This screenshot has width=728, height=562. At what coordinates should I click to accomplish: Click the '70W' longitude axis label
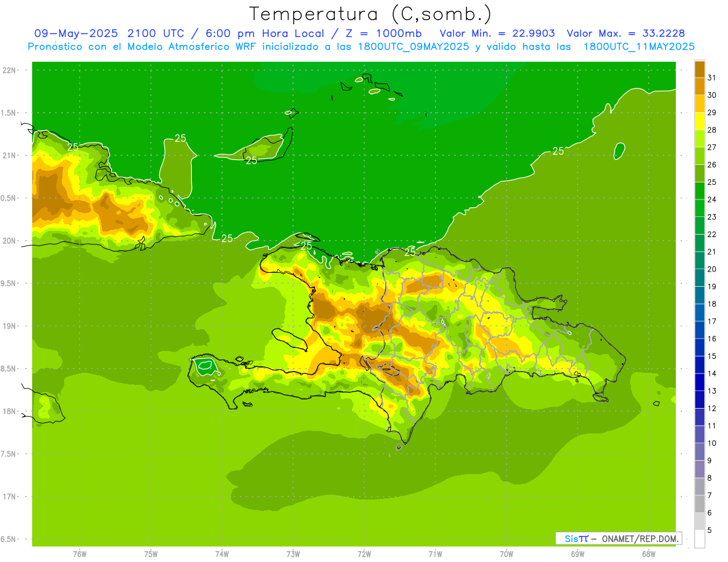507,554
